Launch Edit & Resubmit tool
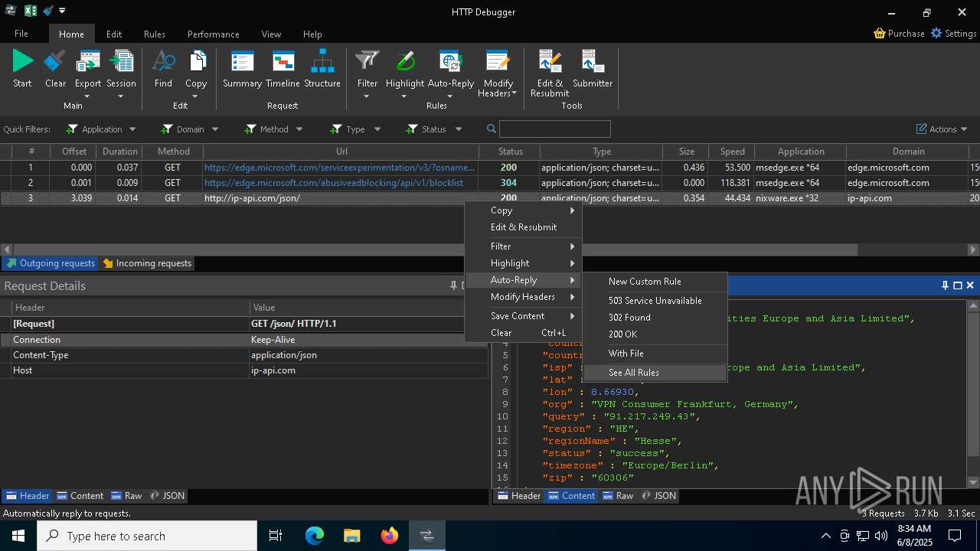The width and height of the screenshot is (980, 551). 550,74
